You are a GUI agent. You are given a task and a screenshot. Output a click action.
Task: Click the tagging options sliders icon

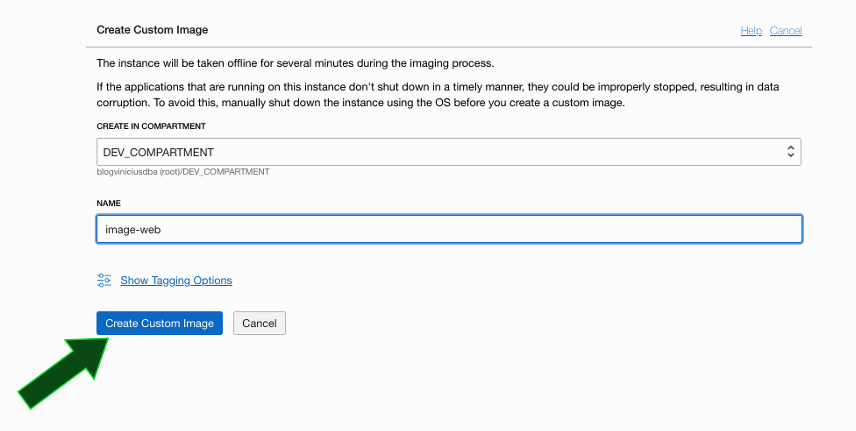pyautogui.click(x=104, y=281)
